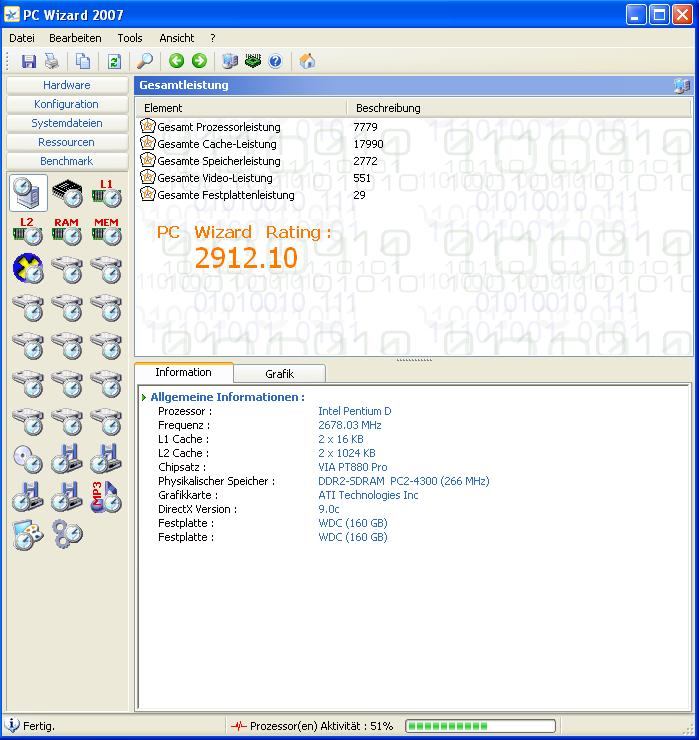Run the processor chip benchmark icon
This screenshot has height=740, width=699.
[67, 193]
